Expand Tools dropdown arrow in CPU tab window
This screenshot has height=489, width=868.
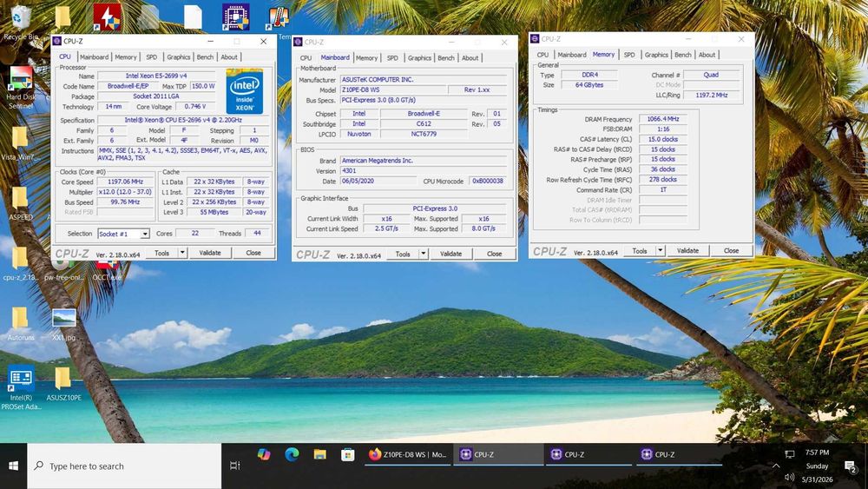pos(182,253)
